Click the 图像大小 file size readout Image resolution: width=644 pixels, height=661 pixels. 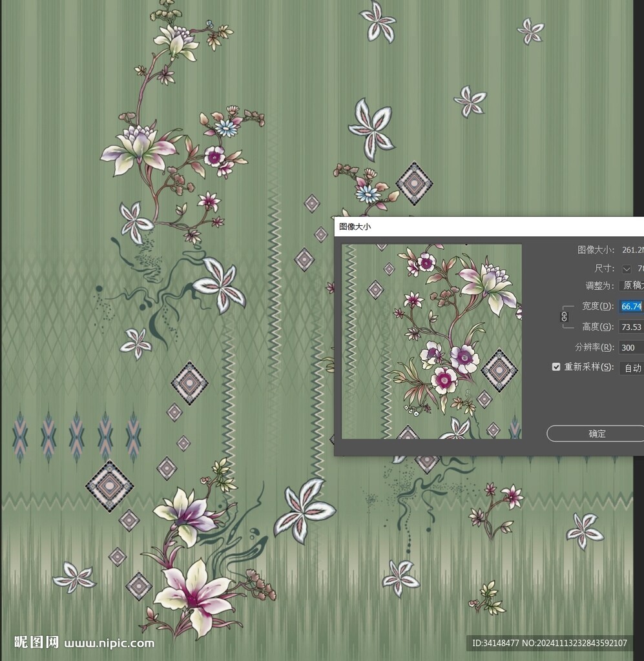632,250
